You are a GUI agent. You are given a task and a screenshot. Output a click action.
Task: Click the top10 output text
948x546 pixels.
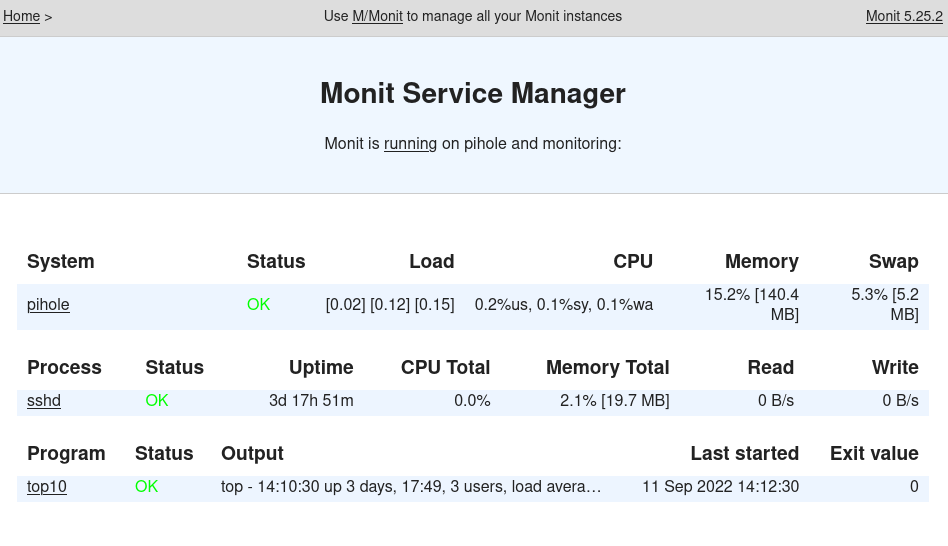411,487
